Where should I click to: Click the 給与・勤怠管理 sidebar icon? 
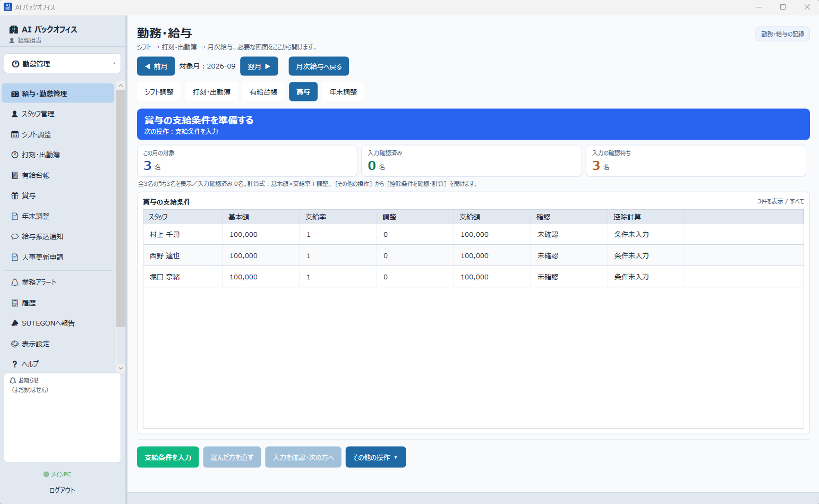point(15,94)
